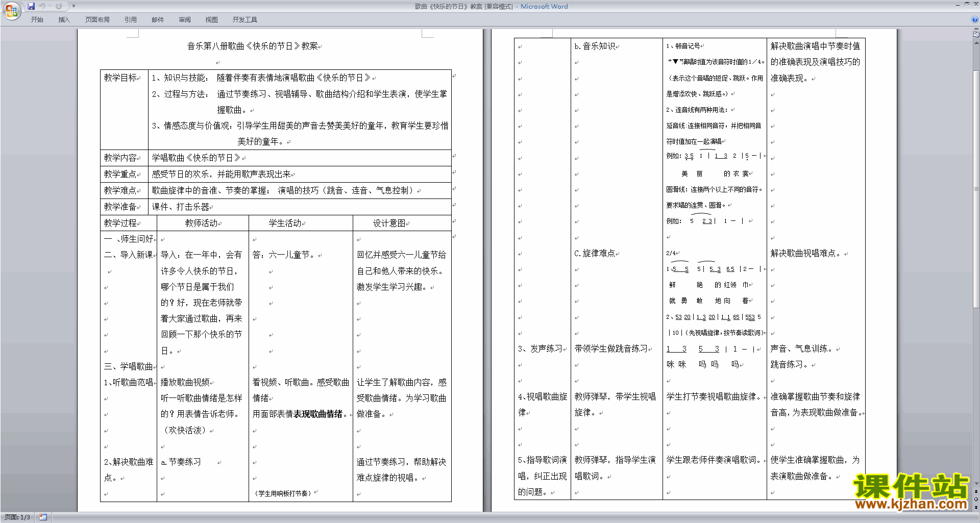980x523 pixels.
Task: Click the 学生活动 column header
Action: (x=301, y=223)
